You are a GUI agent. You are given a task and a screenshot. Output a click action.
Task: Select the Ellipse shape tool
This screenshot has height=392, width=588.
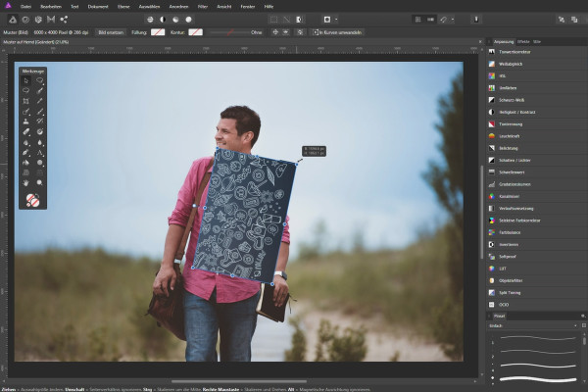(40, 163)
